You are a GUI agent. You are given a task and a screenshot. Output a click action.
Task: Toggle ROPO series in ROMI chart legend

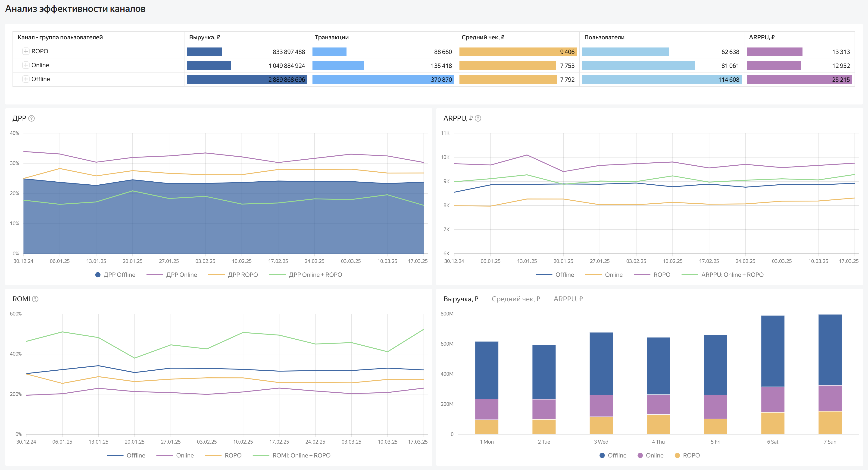coord(223,455)
